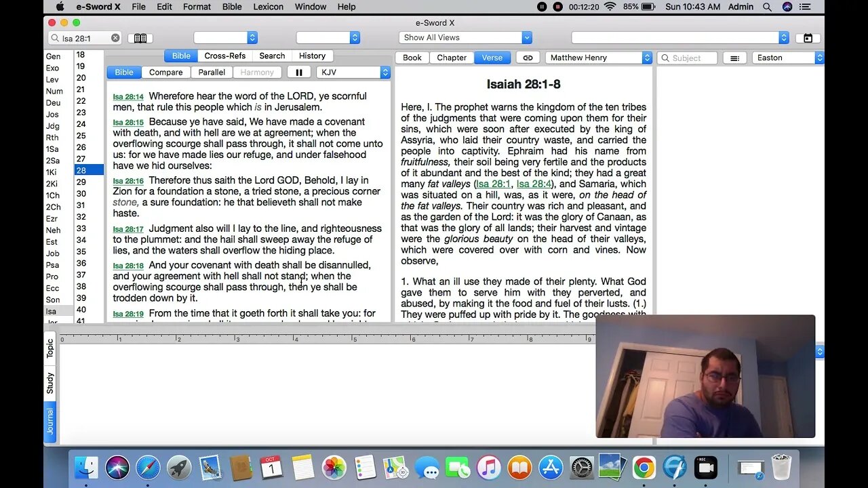Open the Easton dictionary dropdown
The height and width of the screenshot is (488, 868).
click(788, 58)
